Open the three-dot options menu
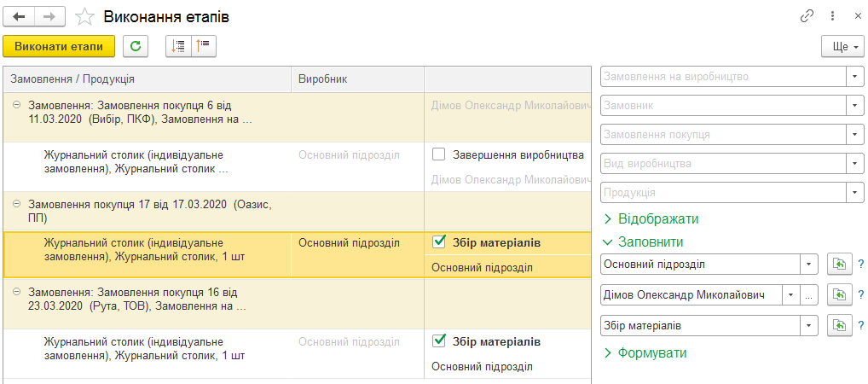 (832, 16)
